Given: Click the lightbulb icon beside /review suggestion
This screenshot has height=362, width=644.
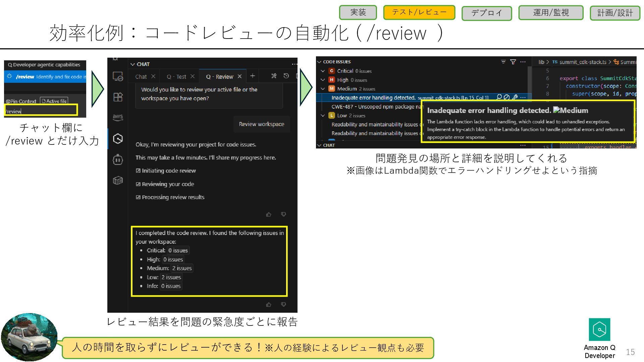Looking at the screenshot, I should [x=9, y=76].
